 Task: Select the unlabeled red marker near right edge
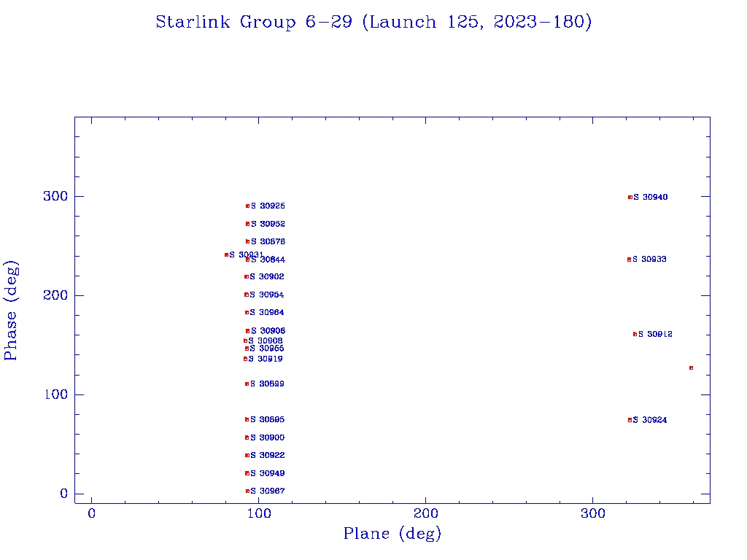[691, 368]
